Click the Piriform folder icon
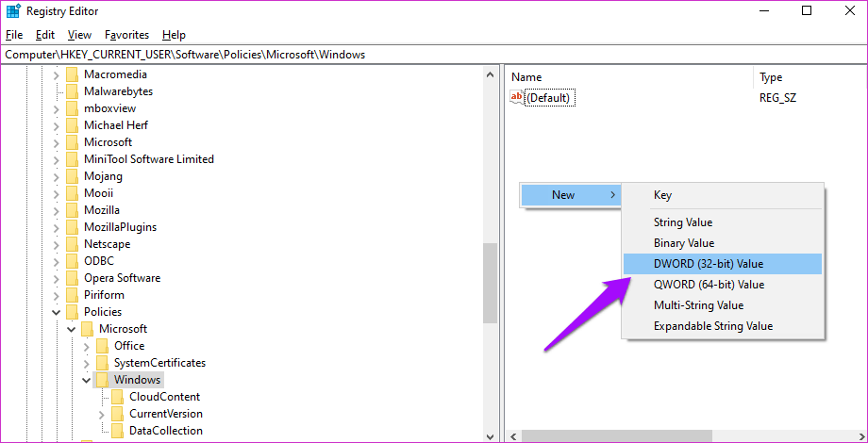 72,295
